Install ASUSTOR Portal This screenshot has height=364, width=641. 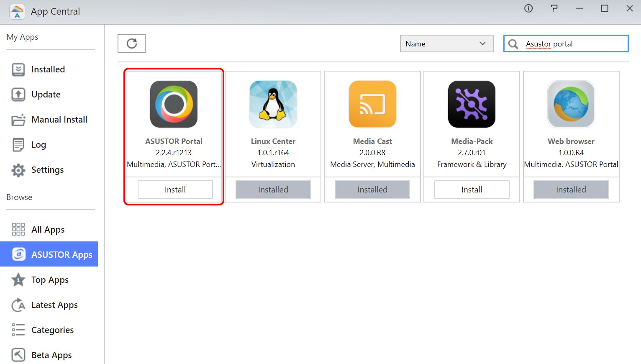(175, 189)
